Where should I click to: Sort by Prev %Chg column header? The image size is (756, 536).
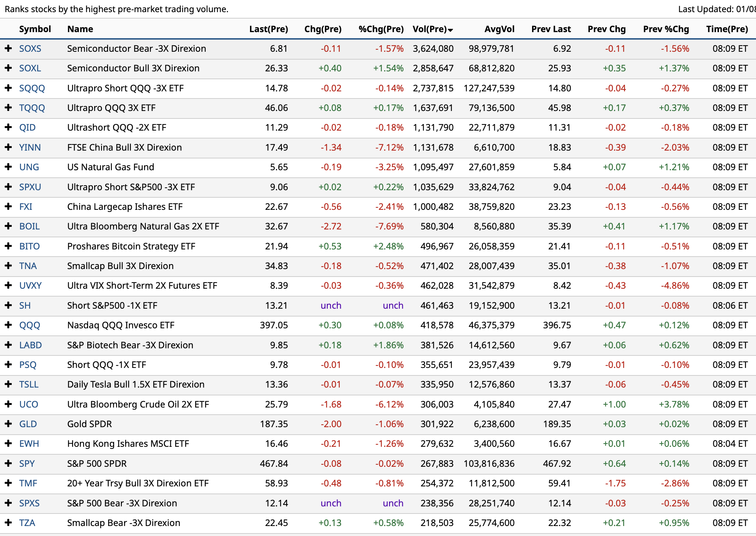(x=666, y=29)
